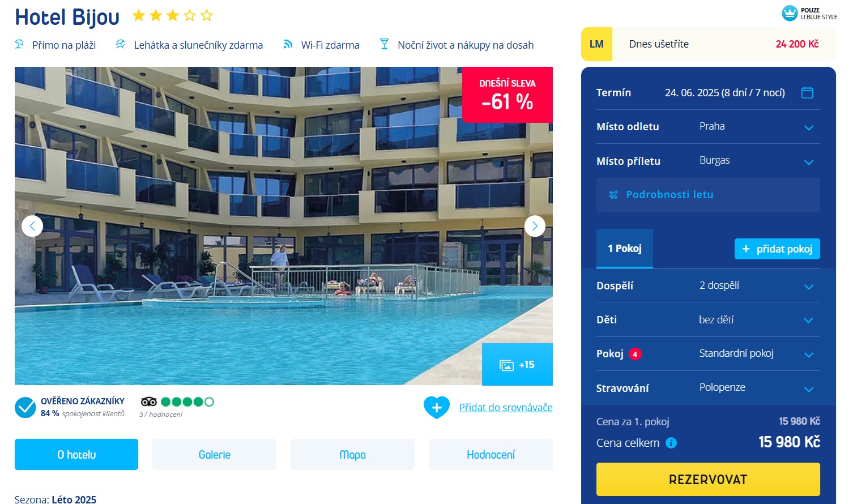Click the heart plus comparison icon

(x=437, y=407)
